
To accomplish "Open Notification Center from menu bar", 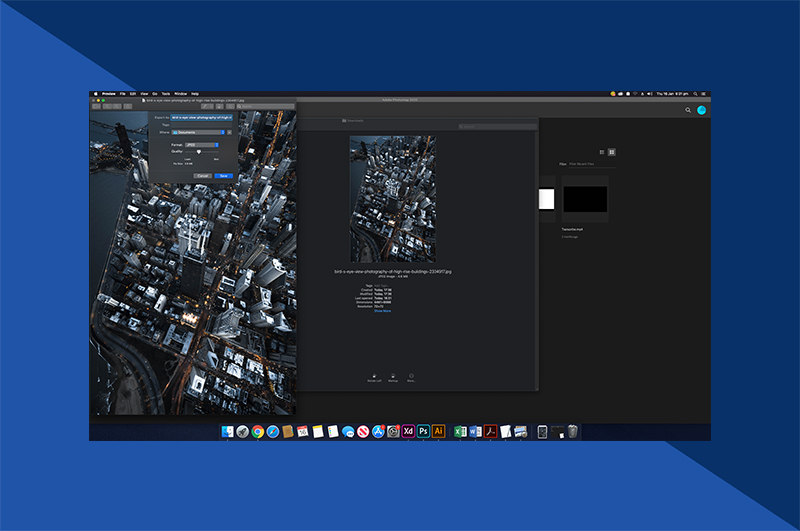I will click(703, 94).
